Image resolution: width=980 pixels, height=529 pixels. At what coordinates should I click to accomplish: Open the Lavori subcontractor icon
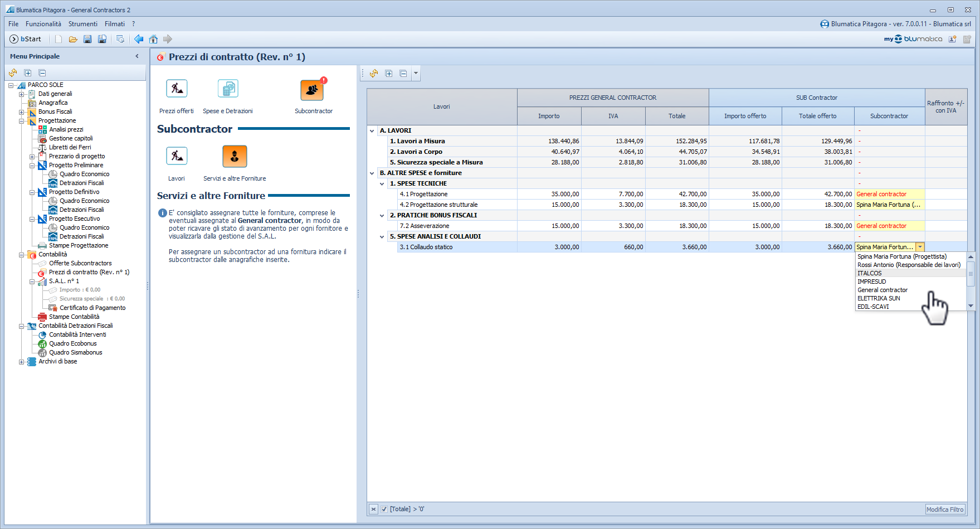pyautogui.click(x=177, y=157)
